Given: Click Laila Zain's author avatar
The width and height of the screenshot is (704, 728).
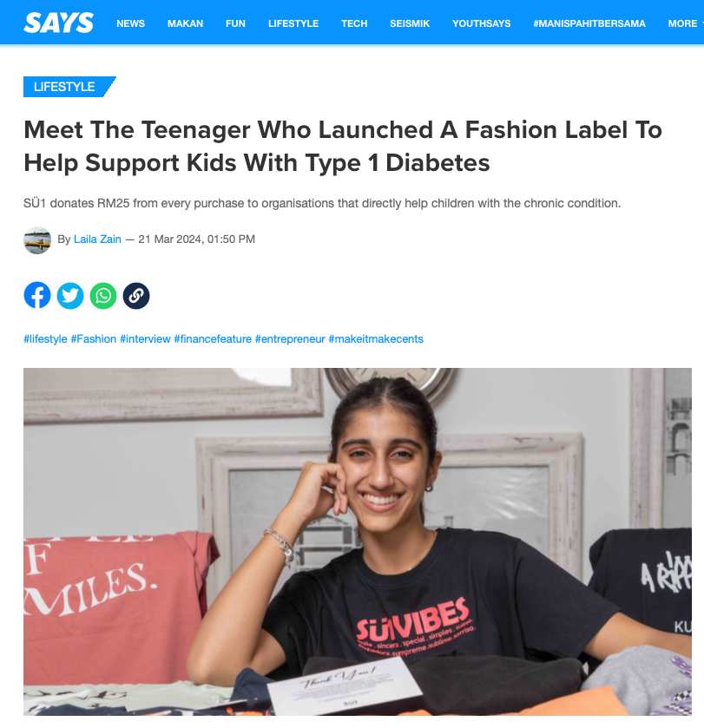Looking at the screenshot, I should pos(37,240).
